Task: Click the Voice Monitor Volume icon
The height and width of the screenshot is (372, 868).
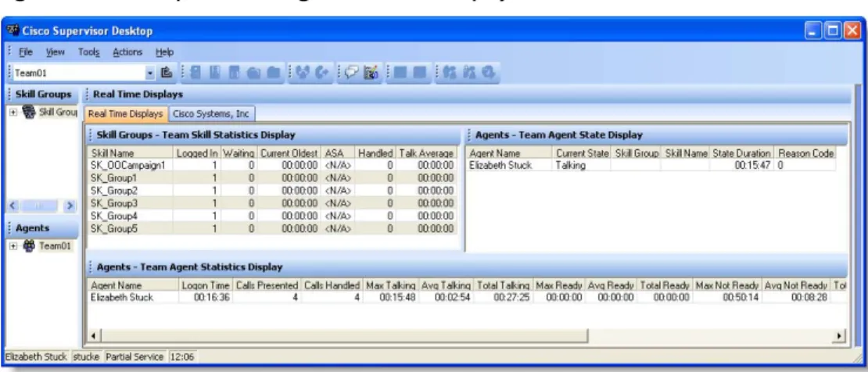Action: [x=487, y=73]
